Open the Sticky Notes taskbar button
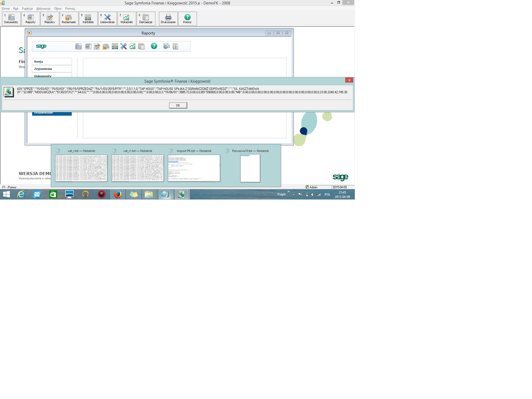 [x=134, y=194]
